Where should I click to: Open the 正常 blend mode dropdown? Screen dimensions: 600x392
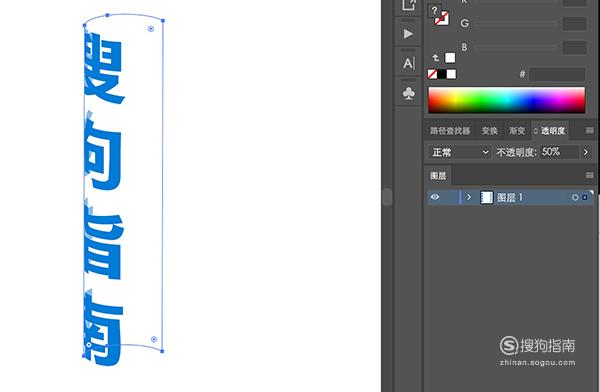click(459, 152)
